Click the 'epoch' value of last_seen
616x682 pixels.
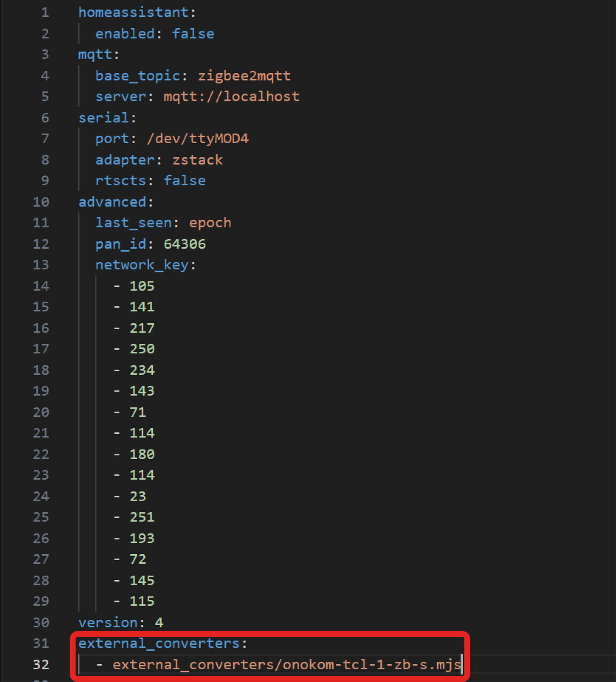point(210,223)
